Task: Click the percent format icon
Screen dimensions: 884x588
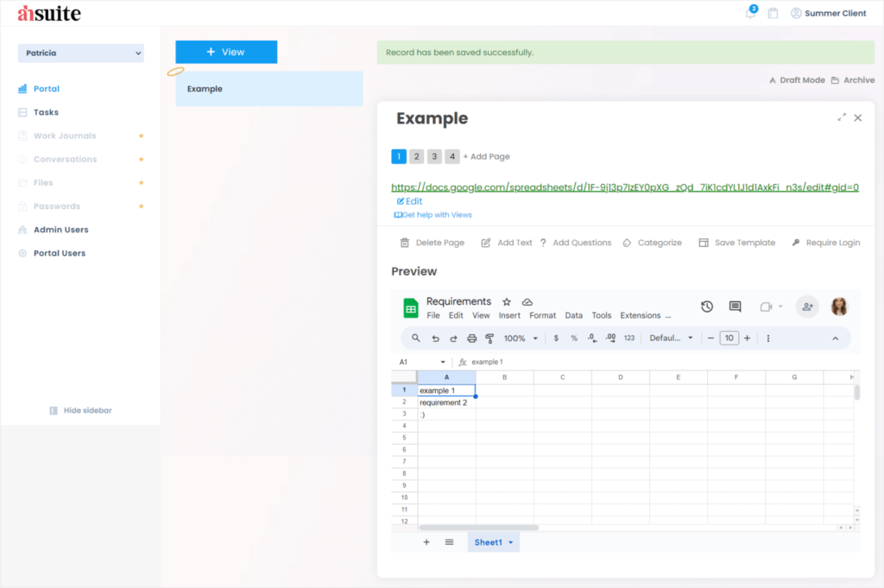Action: (x=574, y=338)
